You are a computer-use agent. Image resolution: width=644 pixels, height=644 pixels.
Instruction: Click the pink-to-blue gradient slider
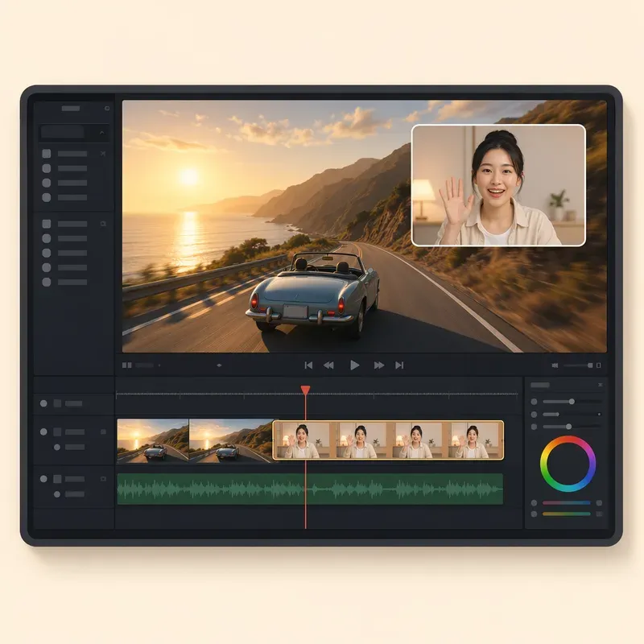[567, 502]
